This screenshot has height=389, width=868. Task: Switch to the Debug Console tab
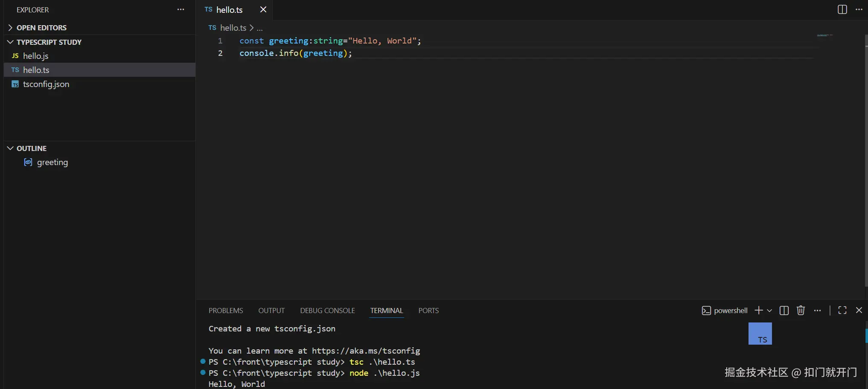pos(327,311)
